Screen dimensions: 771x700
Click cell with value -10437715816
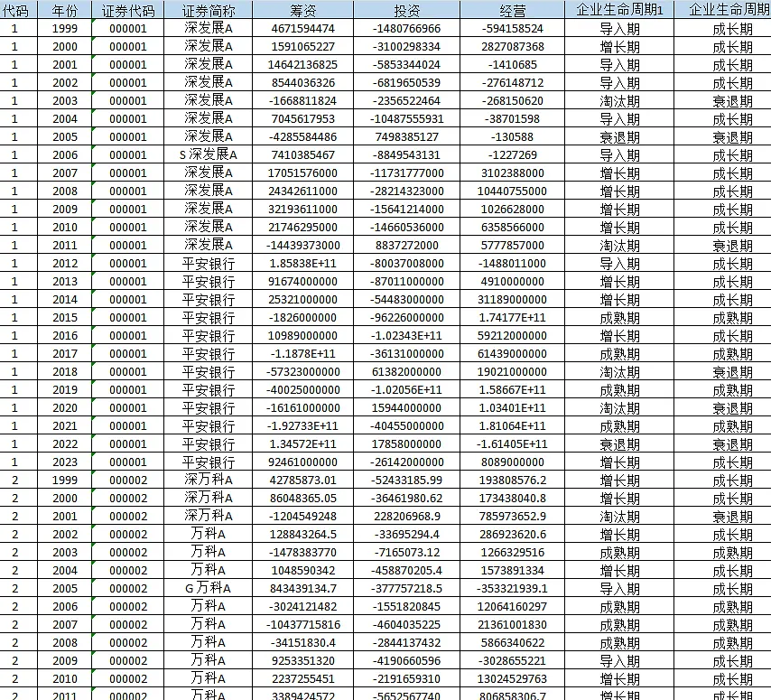(303, 625)
